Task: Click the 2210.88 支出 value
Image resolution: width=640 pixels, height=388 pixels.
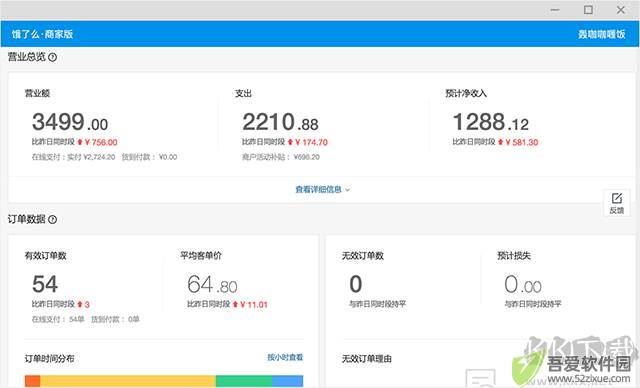Action: tap(280, 122)
